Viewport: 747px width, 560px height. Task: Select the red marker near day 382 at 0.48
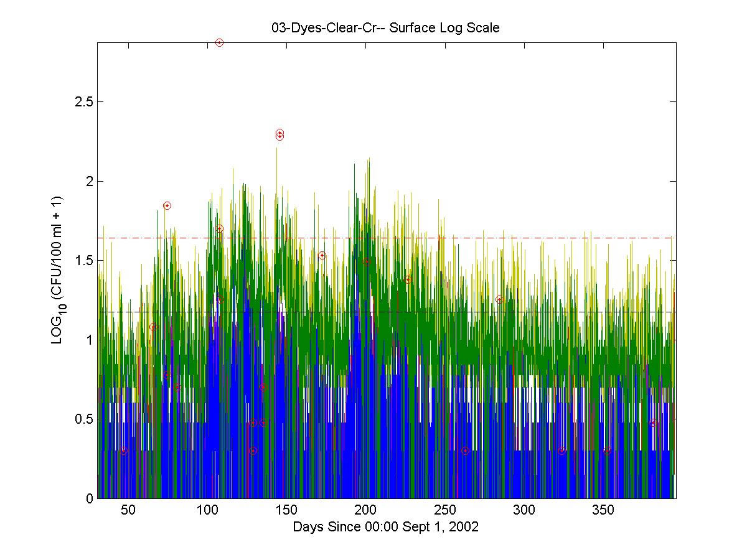point(653,422)
